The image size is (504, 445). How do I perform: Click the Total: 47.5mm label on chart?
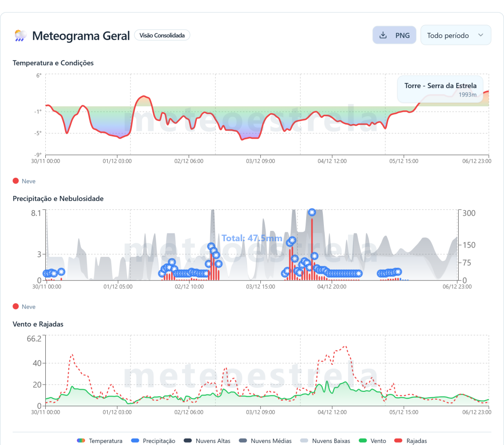252,238
